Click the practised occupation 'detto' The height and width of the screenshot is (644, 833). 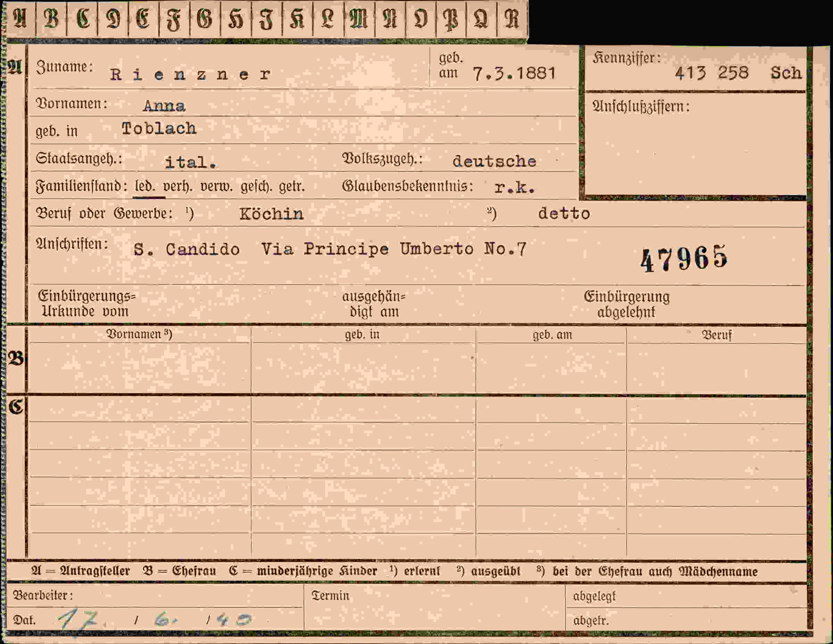pos(564,213)
